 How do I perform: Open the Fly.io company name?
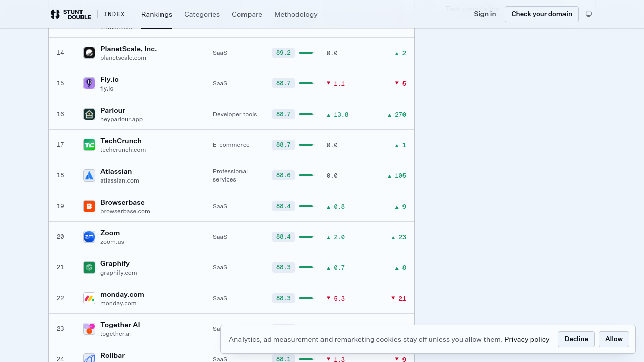pos(109,79)
